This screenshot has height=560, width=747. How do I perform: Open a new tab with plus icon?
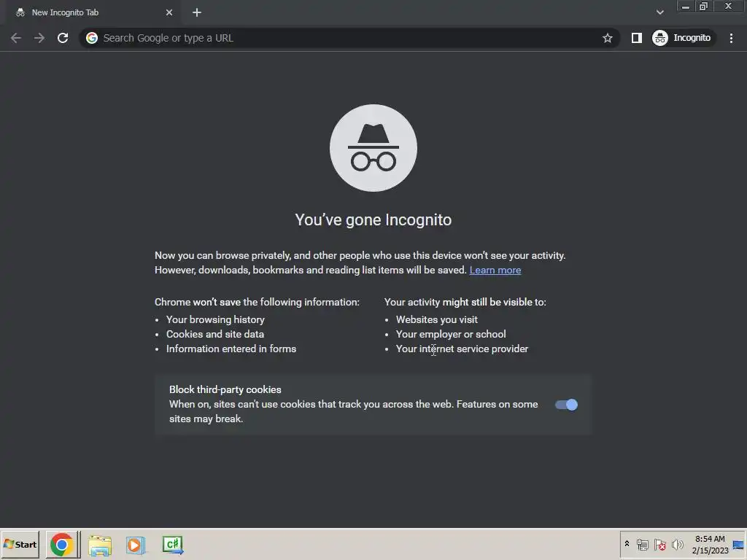(x=197, y=13)
